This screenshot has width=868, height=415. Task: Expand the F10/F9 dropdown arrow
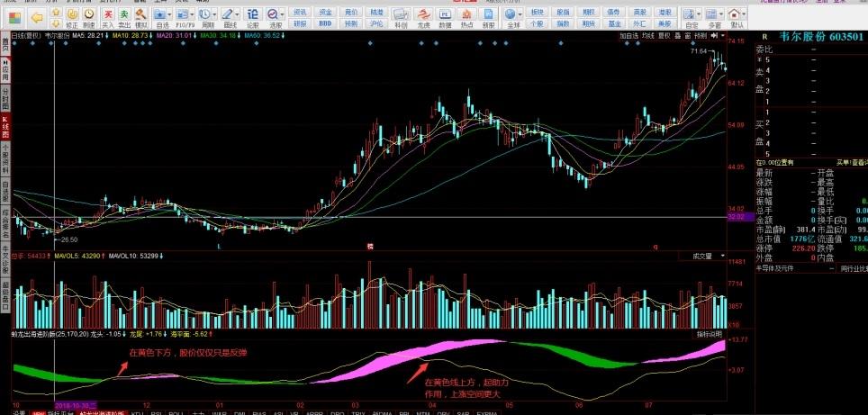[x=192, y=14]
